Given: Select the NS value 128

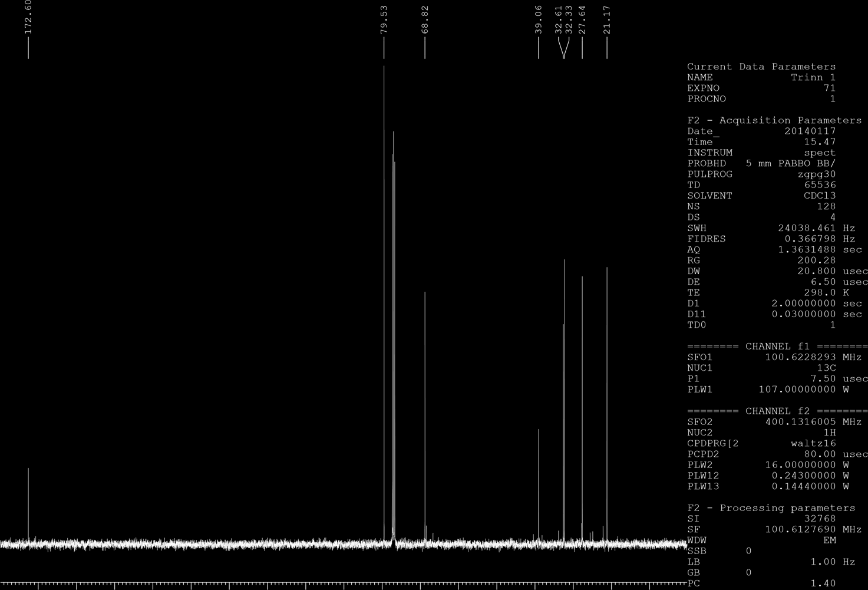Looking at the screenshot, I should [x=826, y=206].
